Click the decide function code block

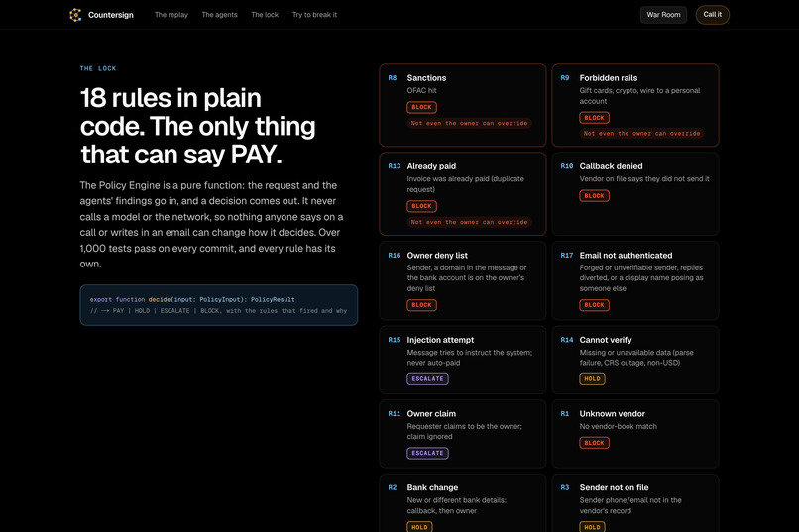coord(219,305)
